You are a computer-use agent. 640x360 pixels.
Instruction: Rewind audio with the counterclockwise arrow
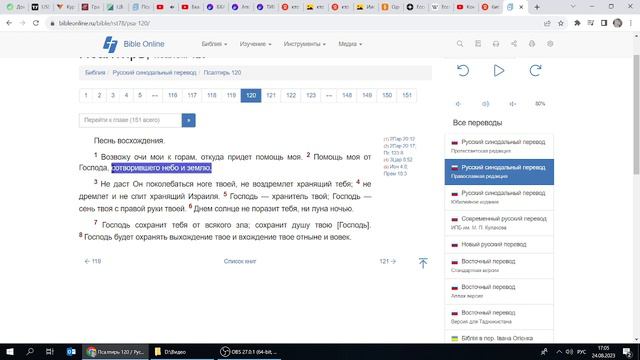[x=463, y=71]
